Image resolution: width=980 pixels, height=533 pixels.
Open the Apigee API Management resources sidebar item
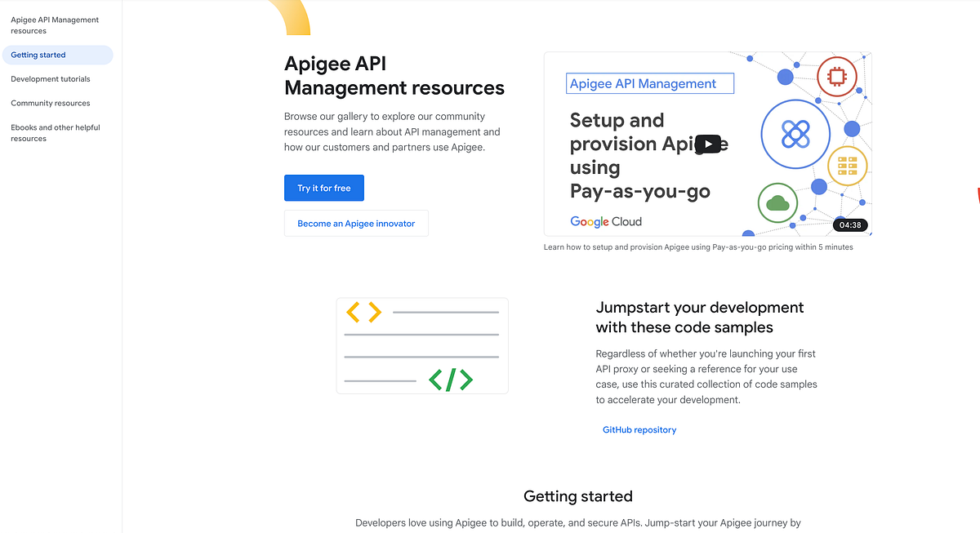[55, 25]
